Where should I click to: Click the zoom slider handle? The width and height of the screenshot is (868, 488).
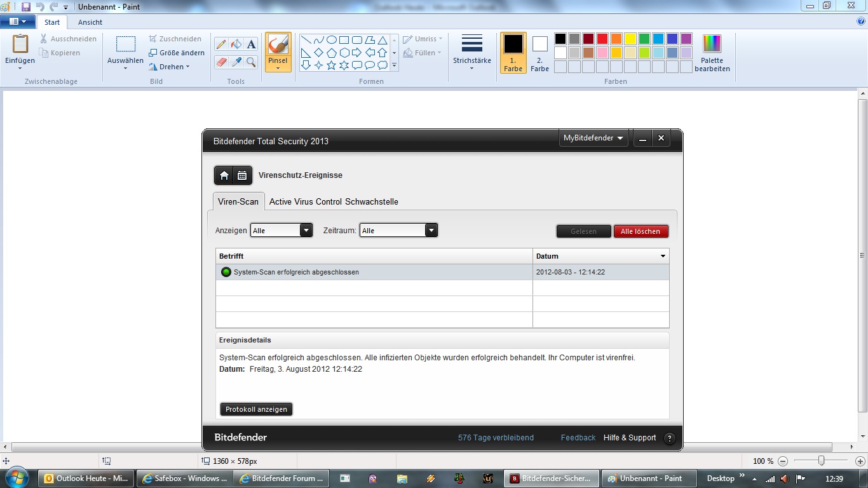822,461
